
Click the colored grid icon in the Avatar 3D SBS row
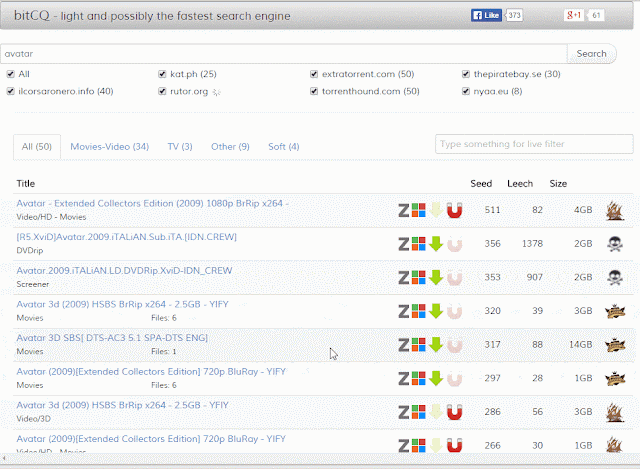point(418,345)
